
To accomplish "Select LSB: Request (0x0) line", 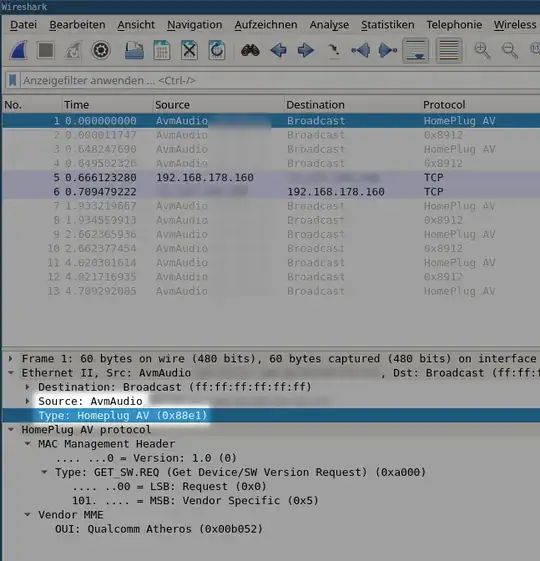I will click(170, 487).
